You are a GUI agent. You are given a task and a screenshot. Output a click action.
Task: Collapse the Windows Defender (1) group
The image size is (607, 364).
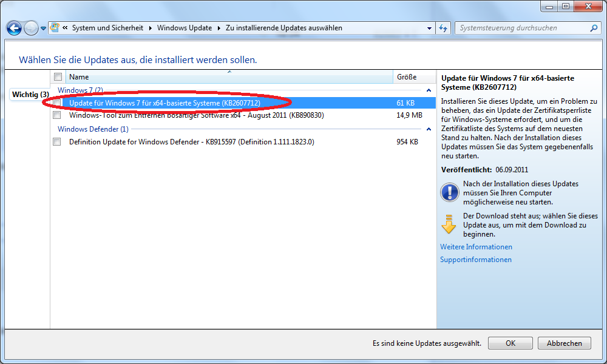429,129
